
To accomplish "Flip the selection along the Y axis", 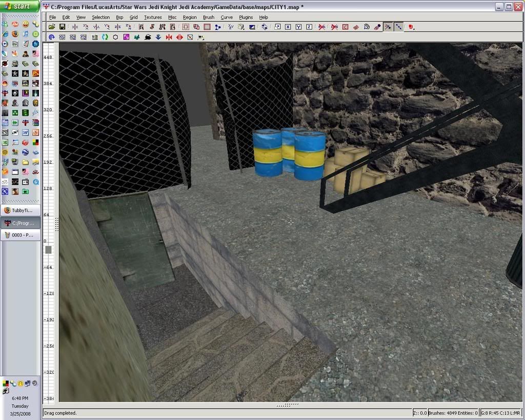I will (96, 27).
